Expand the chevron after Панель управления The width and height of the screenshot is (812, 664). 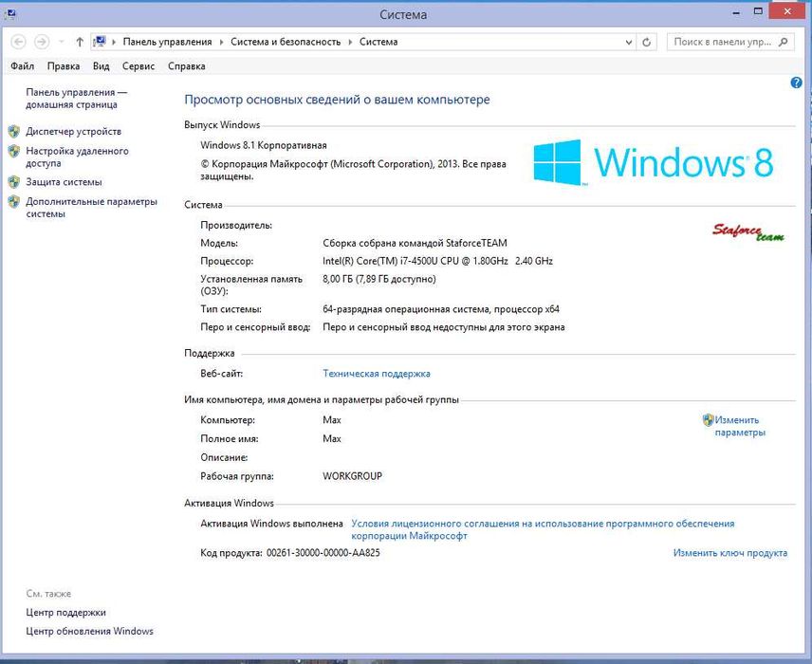[221, 42]
